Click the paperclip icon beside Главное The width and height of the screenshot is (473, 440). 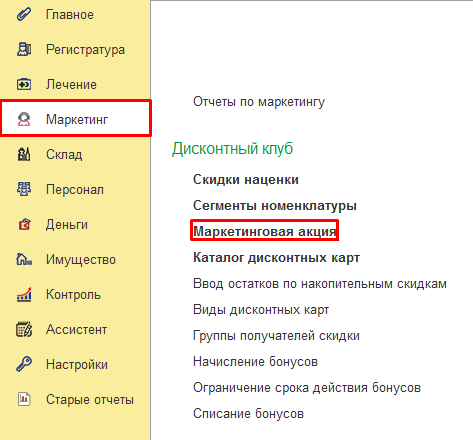(x=24, y=15)
